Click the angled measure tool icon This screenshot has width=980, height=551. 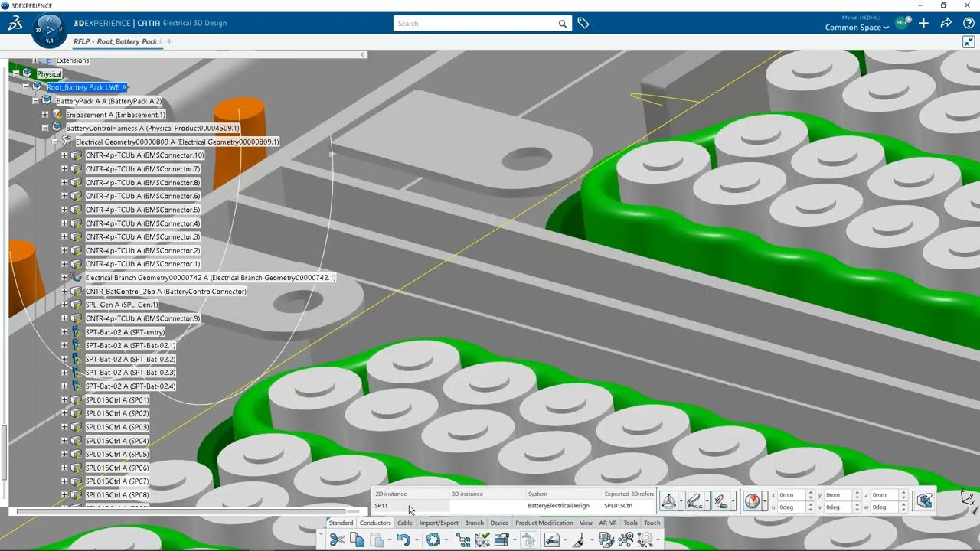click(x=578, y=540)
